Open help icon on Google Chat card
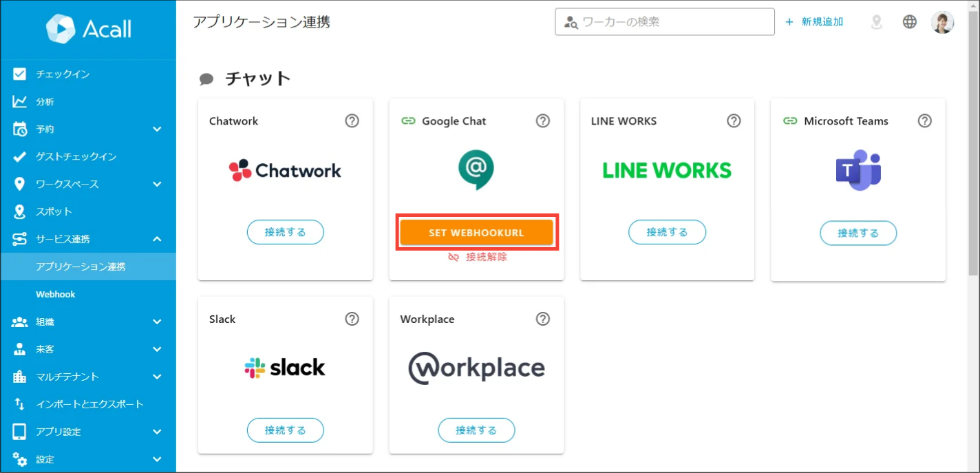Image resolution: width=980 pixels, height=473 pixels. point(543,121)
